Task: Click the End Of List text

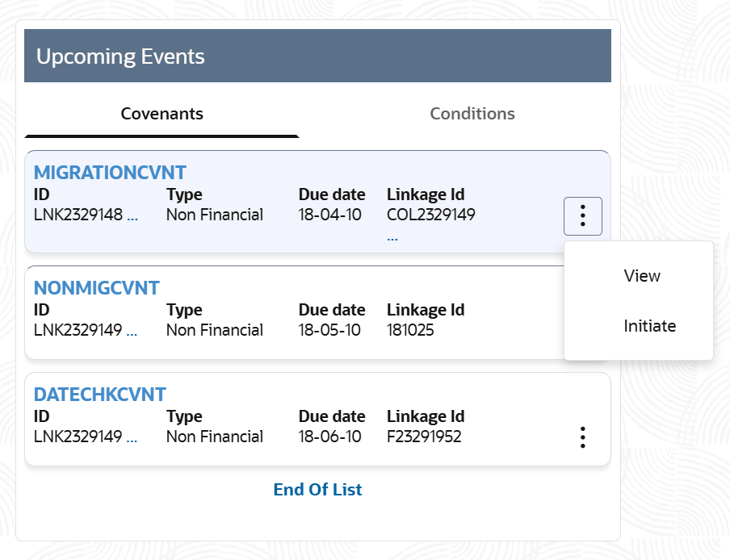Action: click(x=317, y=490)
